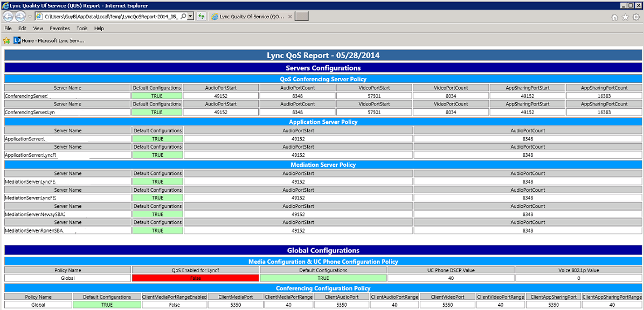Open the Help menu
This screenshot has width=644, height=310.
[99, 29]
